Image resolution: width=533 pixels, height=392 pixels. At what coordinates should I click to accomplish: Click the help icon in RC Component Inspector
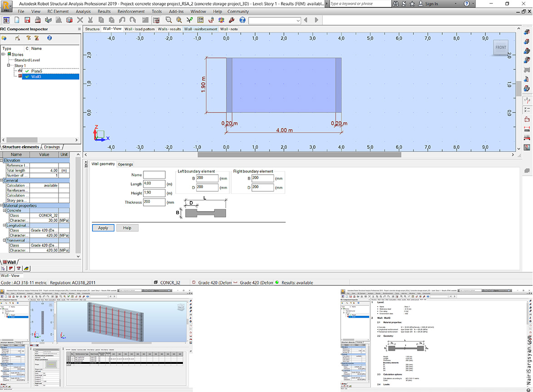49,38
